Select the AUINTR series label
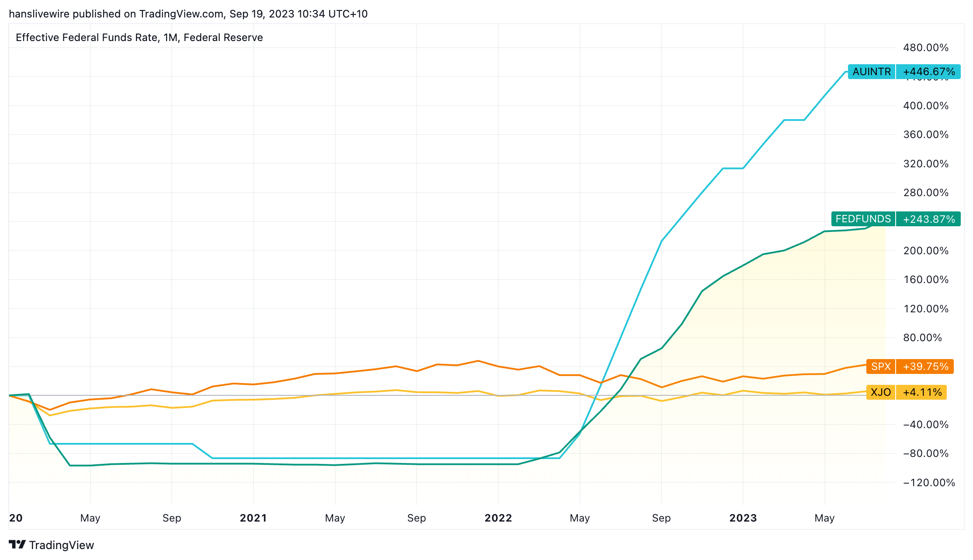This screenshot has width=973, height=560. tap(871, 72)
